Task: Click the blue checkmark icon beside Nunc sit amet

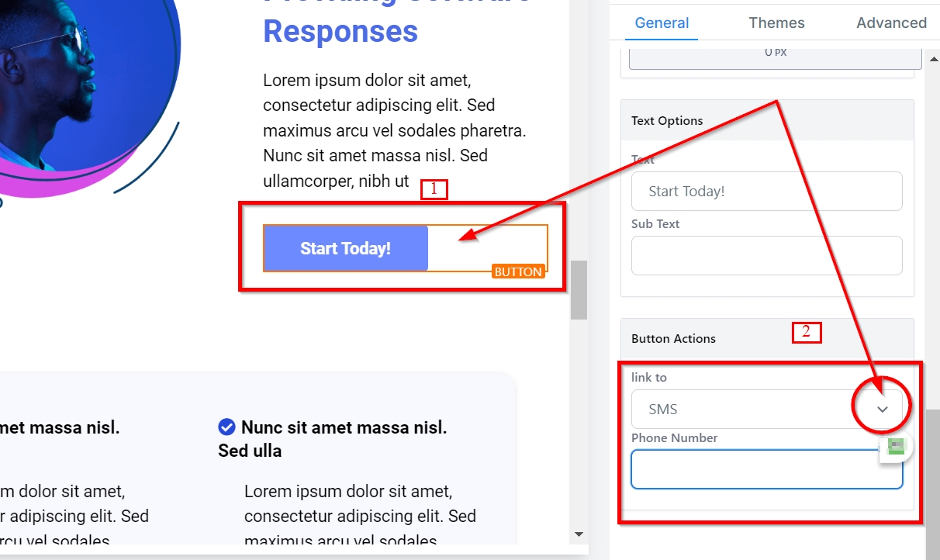Action: pyautogui.click(x=226, y=427)
